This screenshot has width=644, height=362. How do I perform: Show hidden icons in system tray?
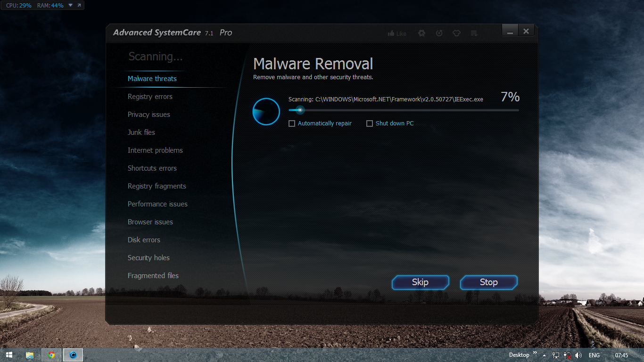[544, 355]
